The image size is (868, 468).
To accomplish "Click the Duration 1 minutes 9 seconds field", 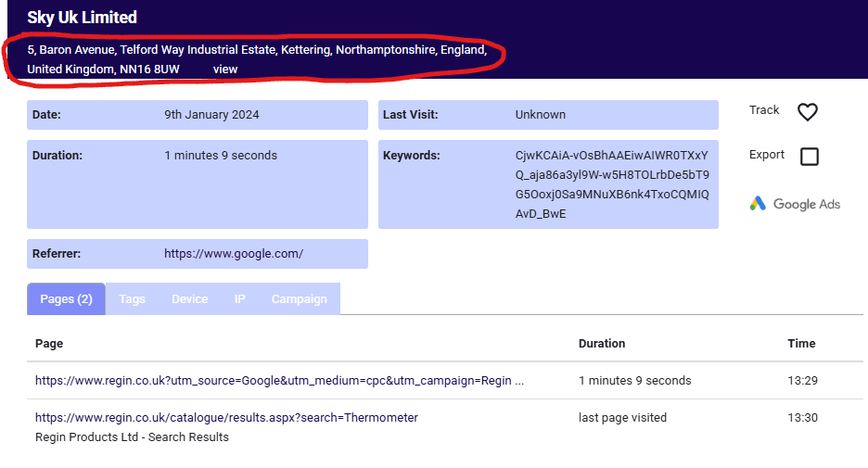I will [x=198, y=184].
